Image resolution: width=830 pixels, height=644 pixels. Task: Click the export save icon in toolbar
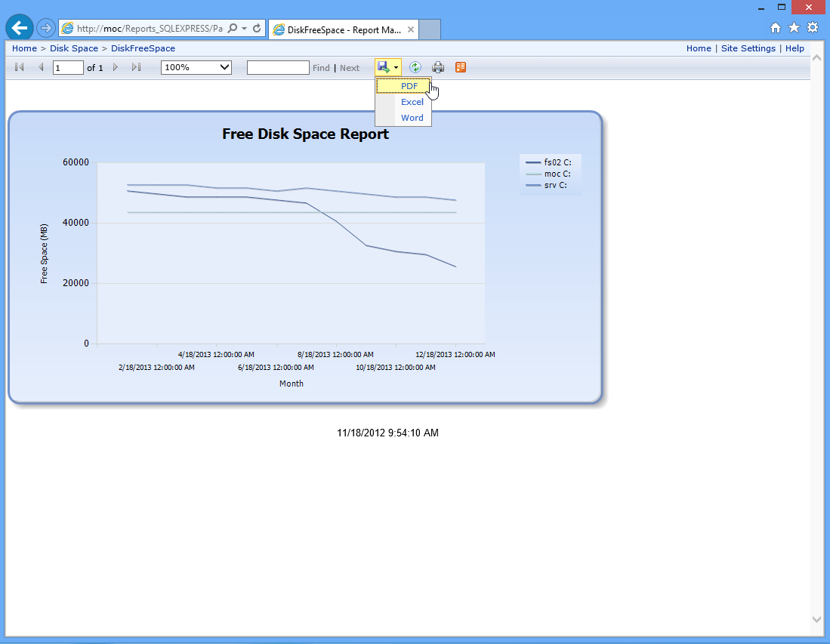[x=384, y=67]
